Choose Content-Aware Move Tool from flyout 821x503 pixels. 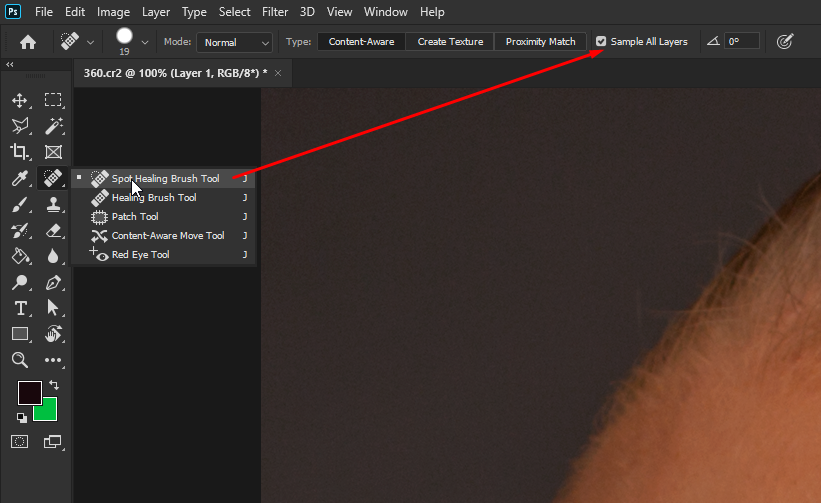pyautogui.click(x=163, y=236)
